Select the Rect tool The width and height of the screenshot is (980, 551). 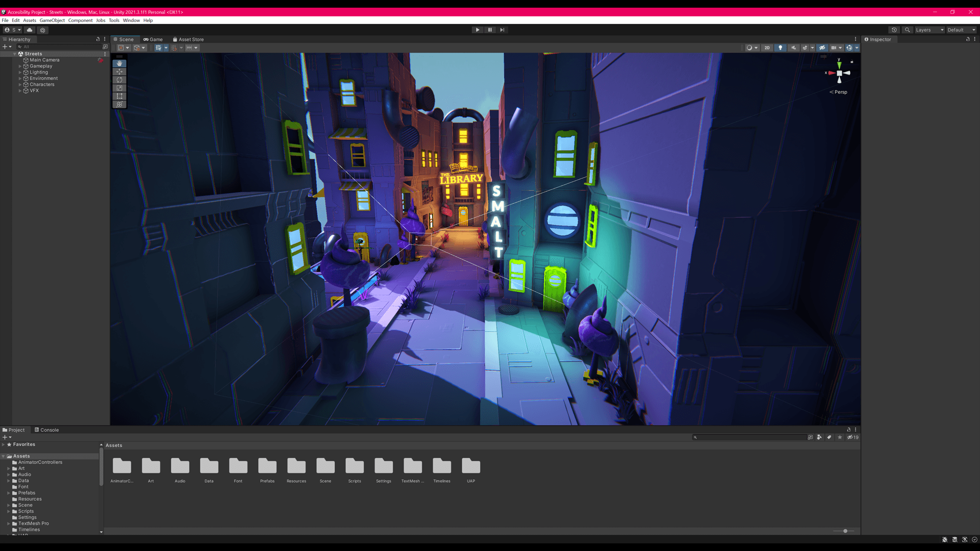[x=119, y=96]
